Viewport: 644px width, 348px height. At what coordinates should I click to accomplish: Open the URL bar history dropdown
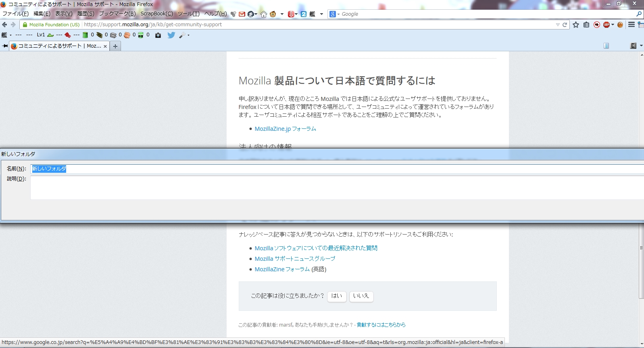558,25
